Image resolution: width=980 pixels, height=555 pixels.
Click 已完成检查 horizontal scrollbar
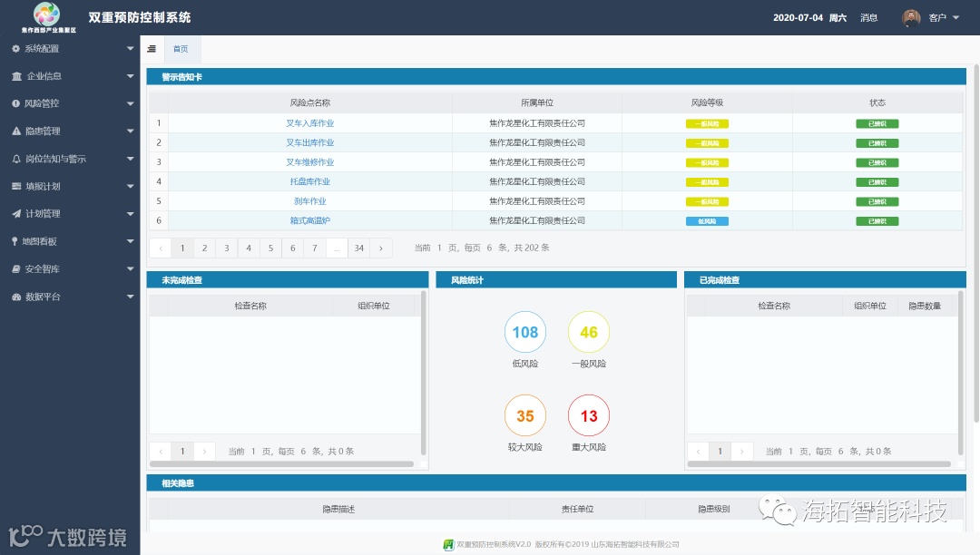click(818, 463)
